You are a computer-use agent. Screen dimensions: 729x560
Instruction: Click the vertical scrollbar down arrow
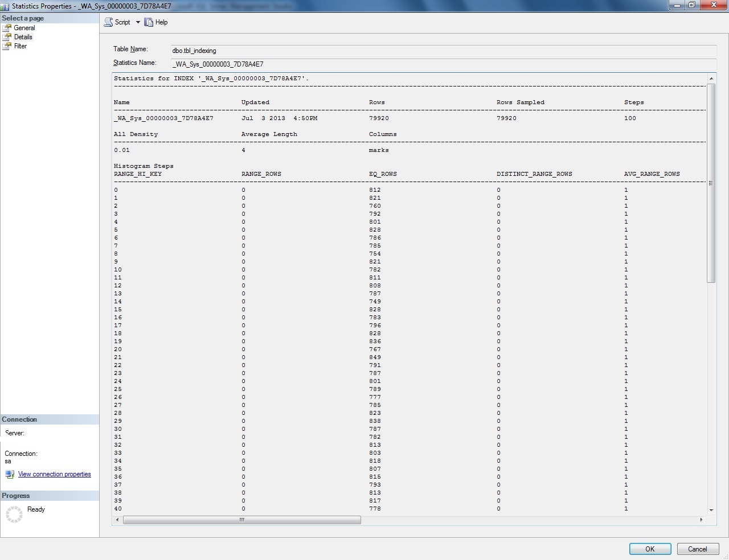712,509
